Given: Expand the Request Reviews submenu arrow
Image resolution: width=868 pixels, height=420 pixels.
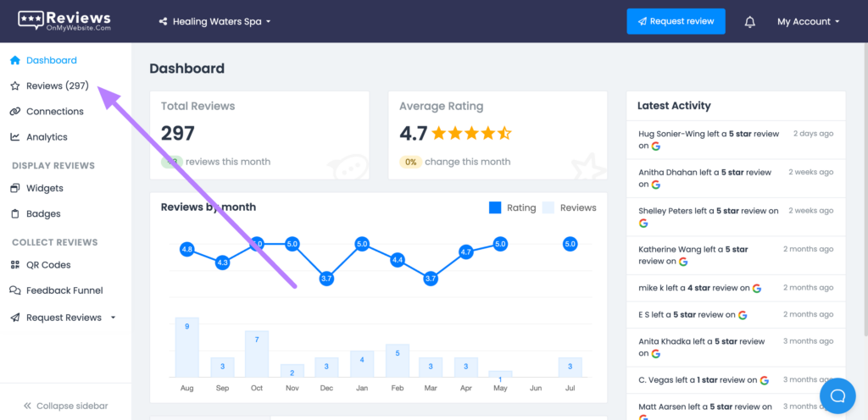Looking at the screenshot, I should (113, 318).
